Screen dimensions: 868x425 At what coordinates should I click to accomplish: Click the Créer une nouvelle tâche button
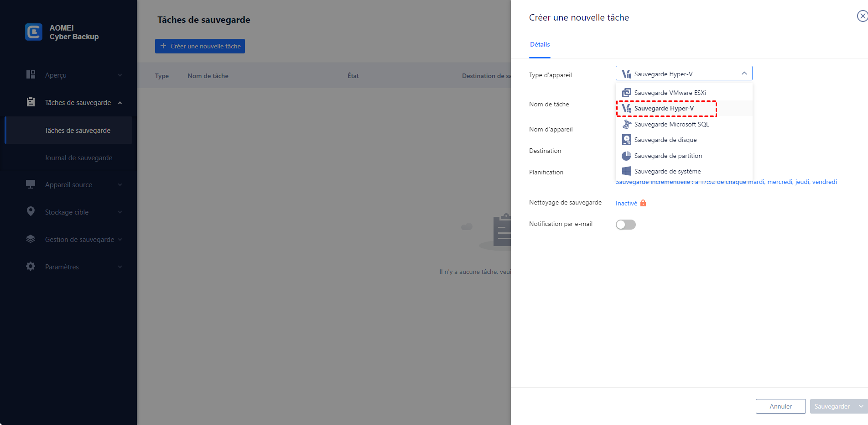tap(200, 46)
